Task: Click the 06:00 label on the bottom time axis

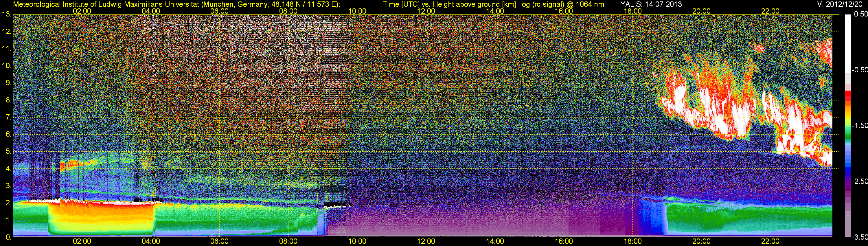Action: pyautogui.click(x=219, y=241)
